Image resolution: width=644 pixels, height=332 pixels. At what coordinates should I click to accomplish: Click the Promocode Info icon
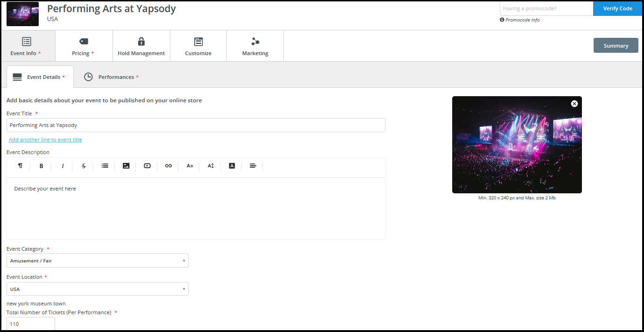502,20
